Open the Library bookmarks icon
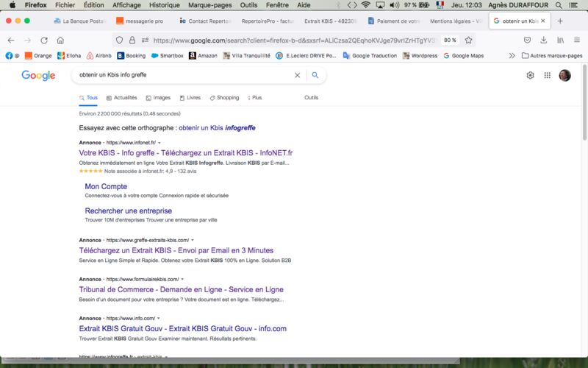Image resolution: width=588 pixels, height=368 pixels. pos(560,40)
